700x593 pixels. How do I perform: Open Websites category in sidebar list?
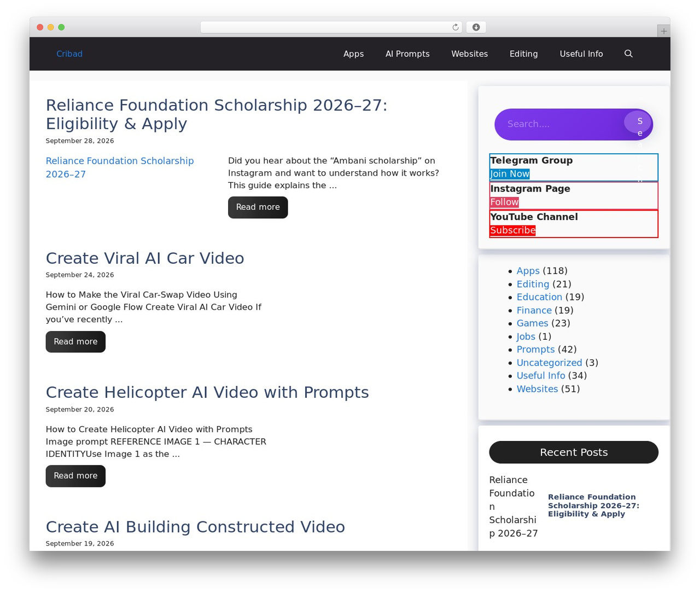click(537, 389)
